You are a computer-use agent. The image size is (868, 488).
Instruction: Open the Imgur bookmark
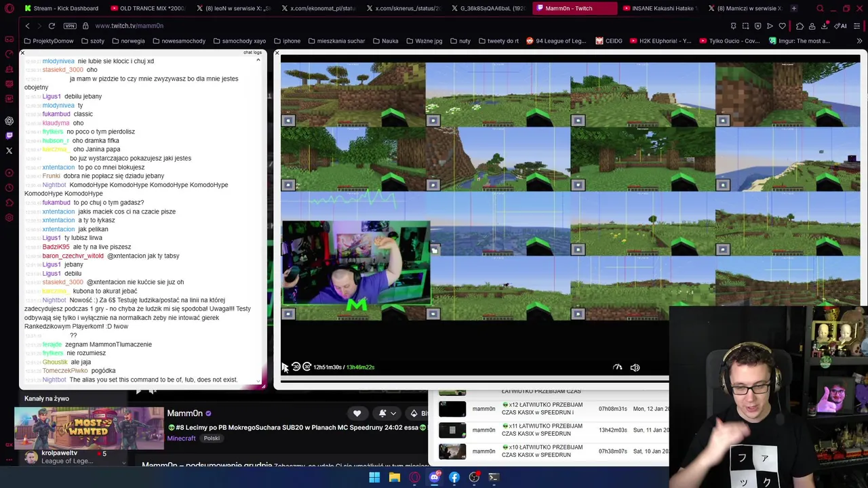click(799, 41)
